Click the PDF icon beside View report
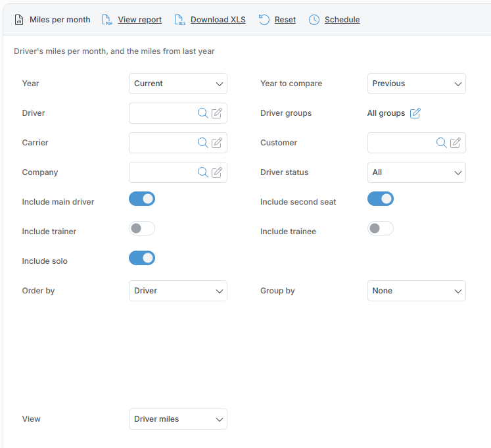491x448 pixels. (x=106, y=20)
